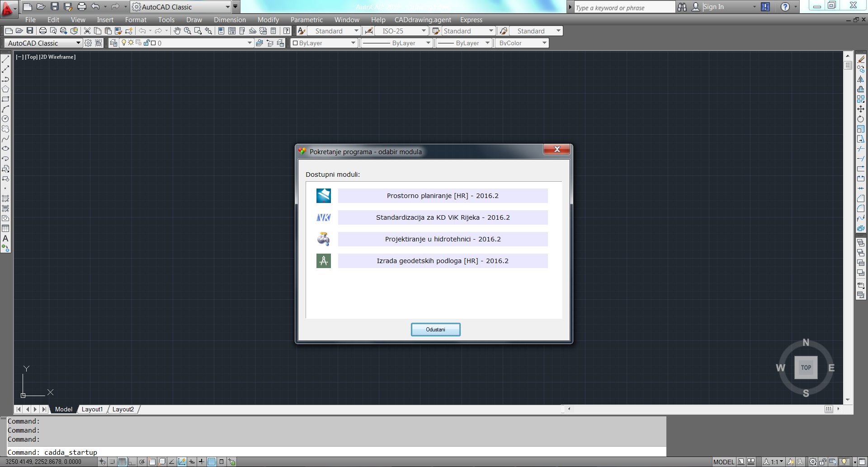This screenshot has width=868, height=467.
Task: Open QuickCalc calculator icon
Action: pos(273,31)
